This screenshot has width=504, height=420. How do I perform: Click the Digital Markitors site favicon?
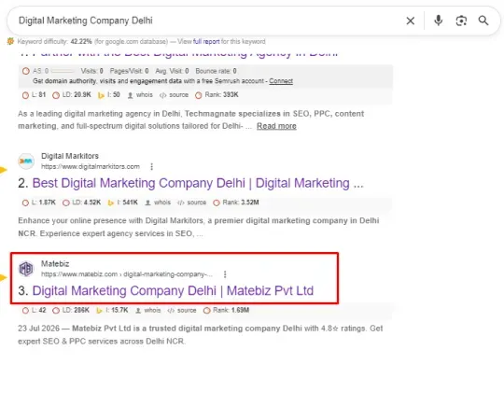pyautogui.click(x=26, y=161)
